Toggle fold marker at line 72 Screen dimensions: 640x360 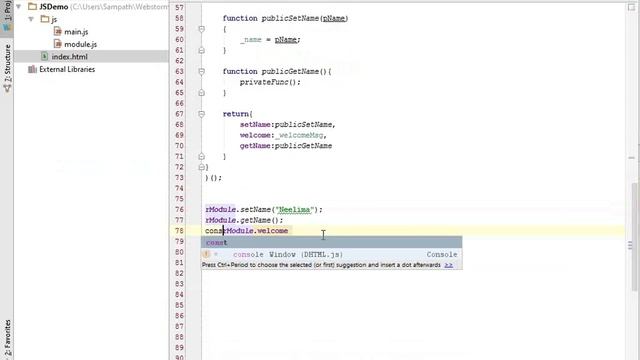click(201, 167)
